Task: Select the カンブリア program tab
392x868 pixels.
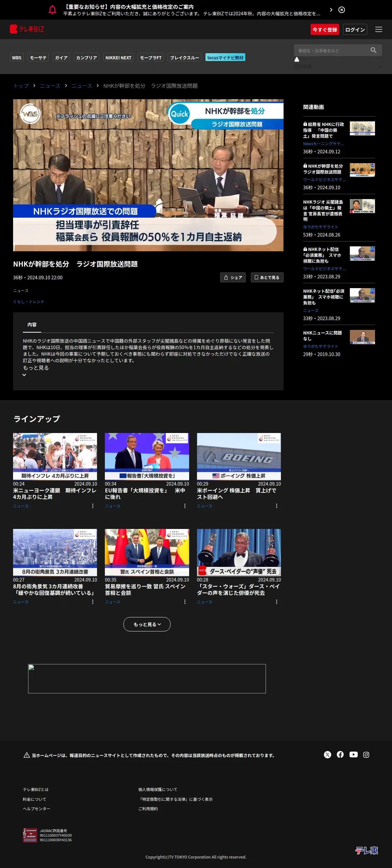Action: [x=86, y=58]
